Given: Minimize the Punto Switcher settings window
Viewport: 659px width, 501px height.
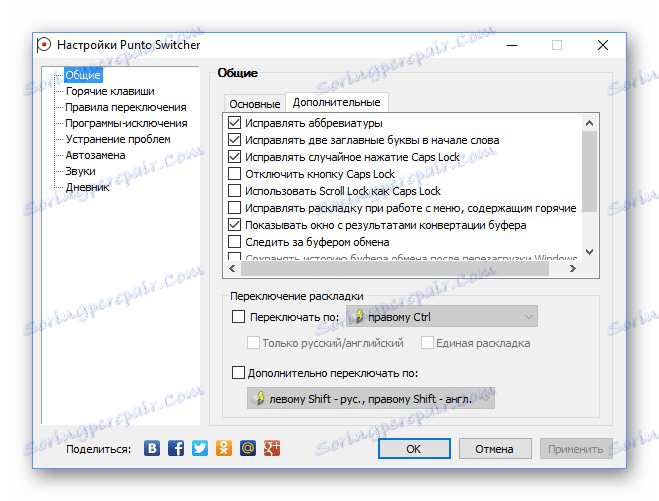Looking at the screenshot, I should tap(511, 45).
